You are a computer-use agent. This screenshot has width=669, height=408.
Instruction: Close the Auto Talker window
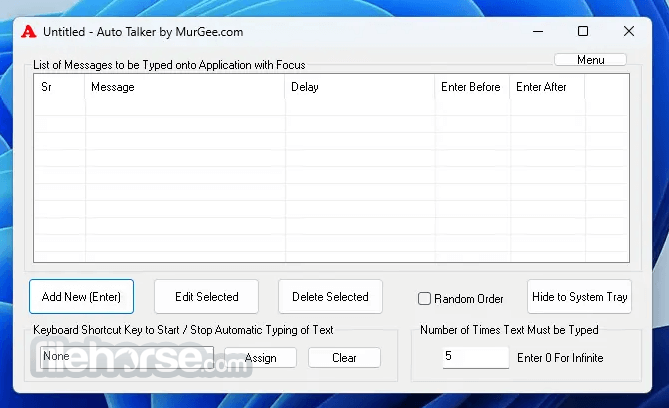(629, 32)
